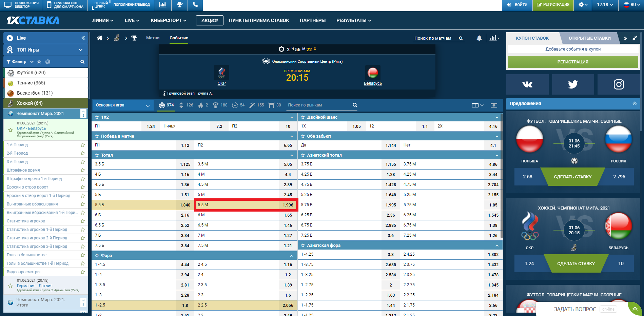Toggle favorite star for ОКР - Беларусь match
Image resolution: width=644 pixels, height=316 pixels.
click(x=10, y=130)
